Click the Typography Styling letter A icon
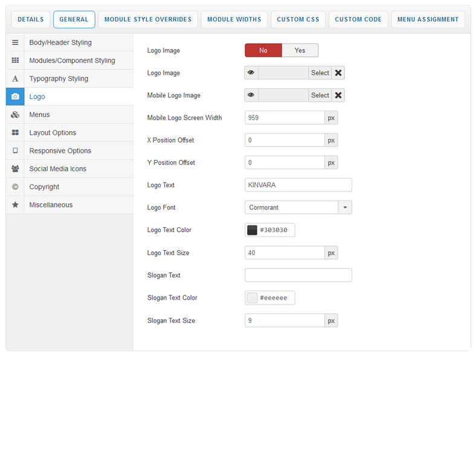476x476 pixels. coord(15,79)
